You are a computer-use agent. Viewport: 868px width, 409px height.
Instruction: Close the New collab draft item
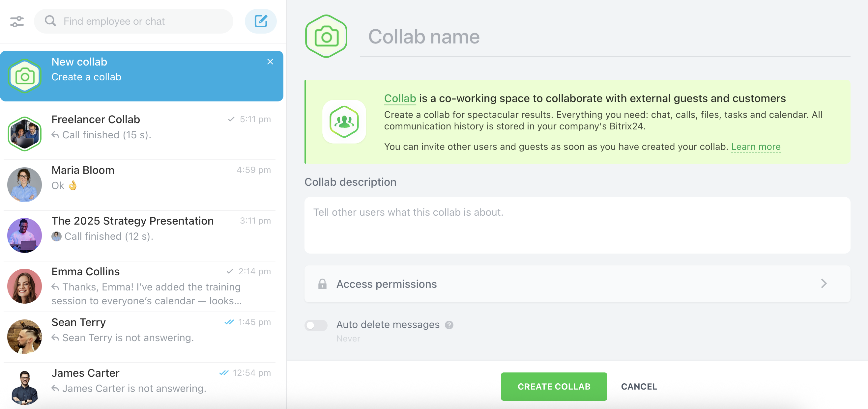pyautogui.click(x=270, y=62)
